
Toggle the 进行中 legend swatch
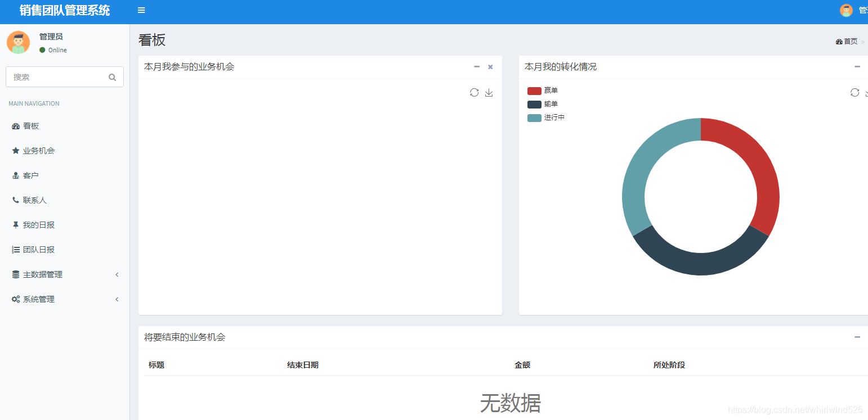[x=534, y=118]
